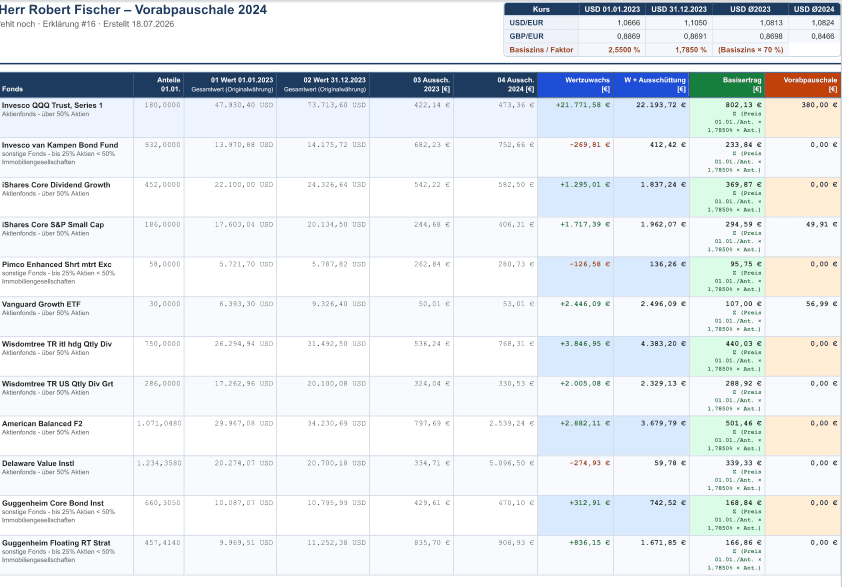
Task: Click the Erklärung #16 subtitle text
Action: tap(69, 24)
